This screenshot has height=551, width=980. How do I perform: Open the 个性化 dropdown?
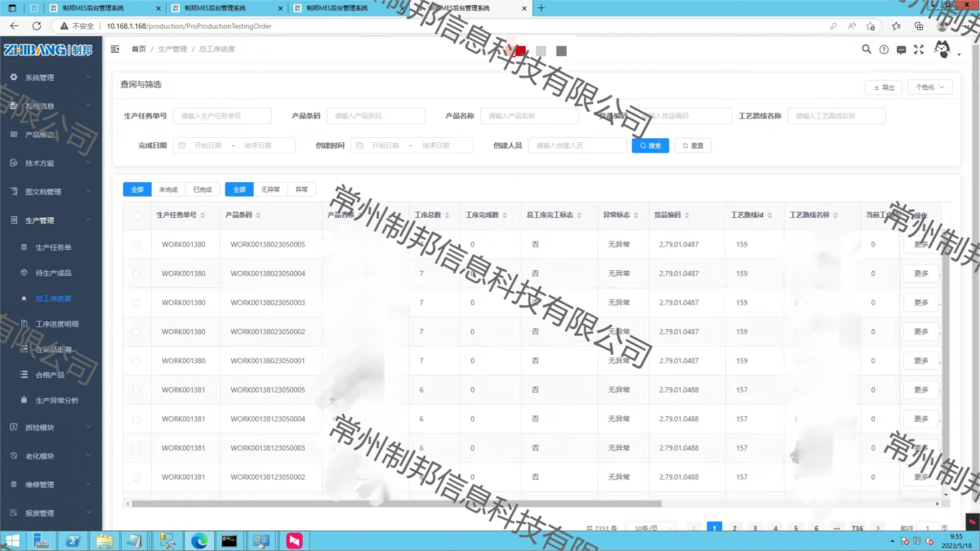tap(929, 87)
